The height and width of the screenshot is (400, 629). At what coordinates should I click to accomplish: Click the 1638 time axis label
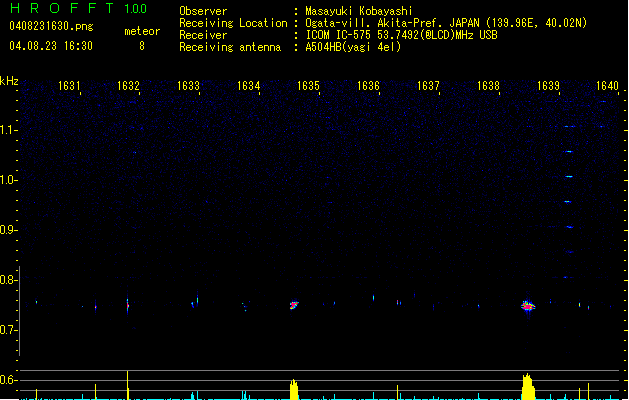coord(488,86)
